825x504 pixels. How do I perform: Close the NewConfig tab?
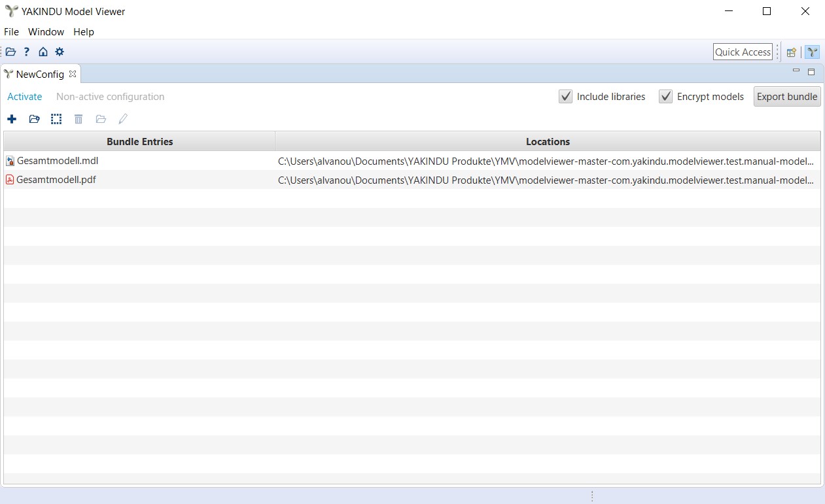(x=73, y=74)
